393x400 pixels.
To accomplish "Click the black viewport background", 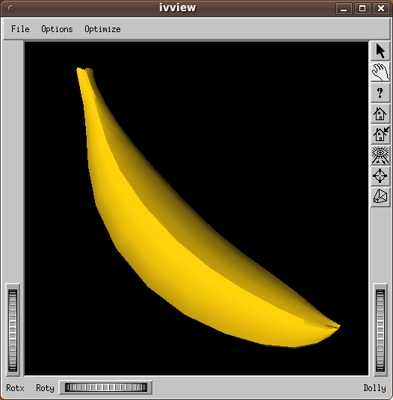I will pos(267,117).
